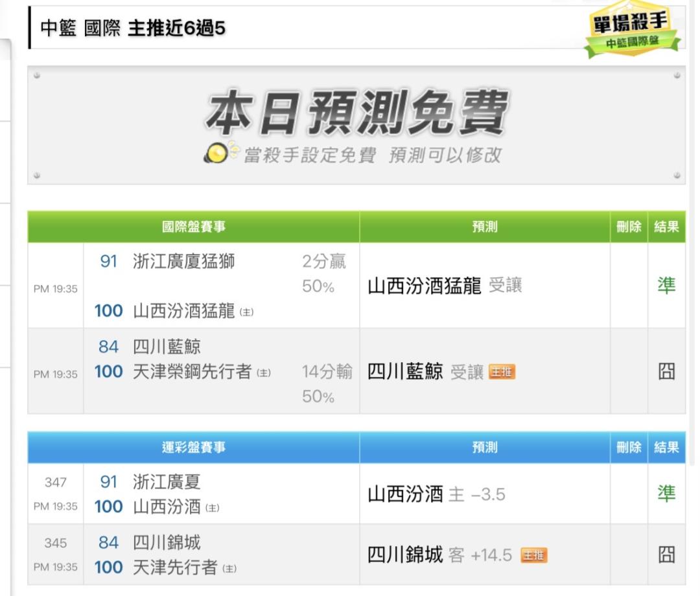Click the 預測 header in the green table
Viewport: 700px width, 596px height.
point(485,227)
